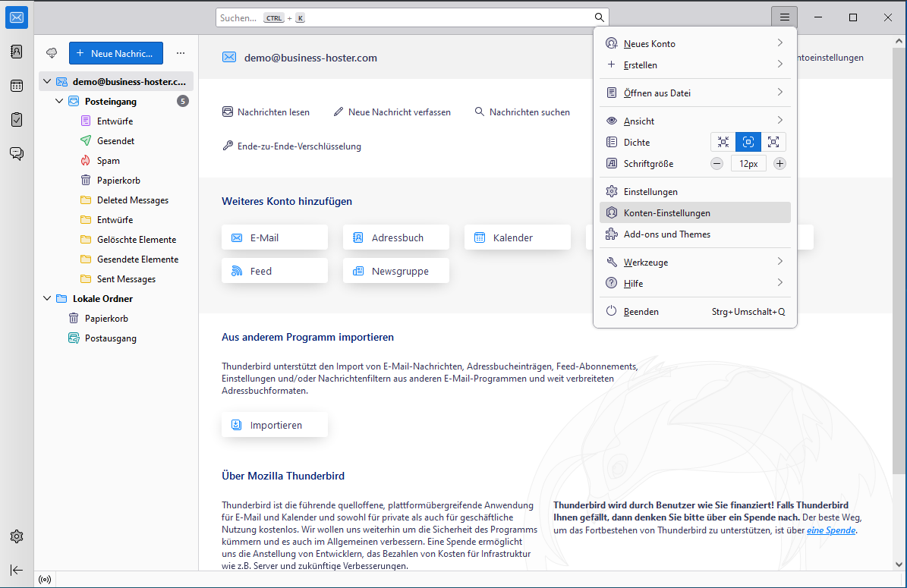Open folder pane options three dots
The height and width of the screenshot is (588, 907).
coord(181,53)
